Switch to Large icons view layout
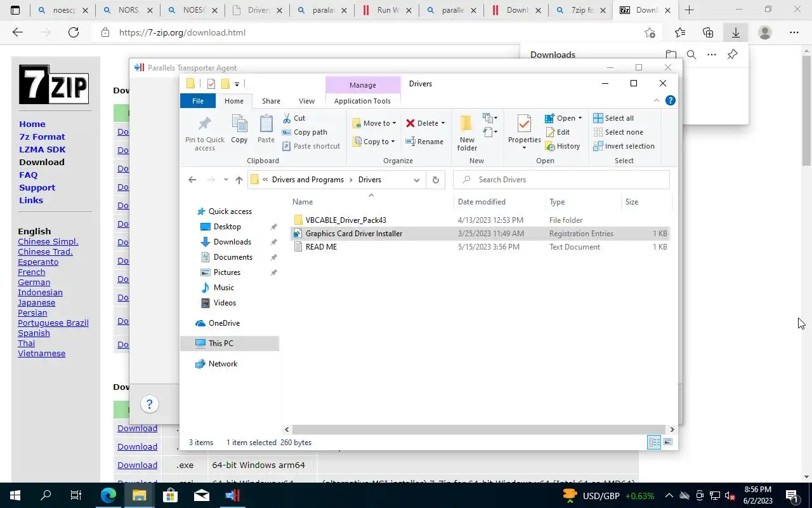Image resolution: width=812 pixels, height=508 pixels. [x=667, y=442]
